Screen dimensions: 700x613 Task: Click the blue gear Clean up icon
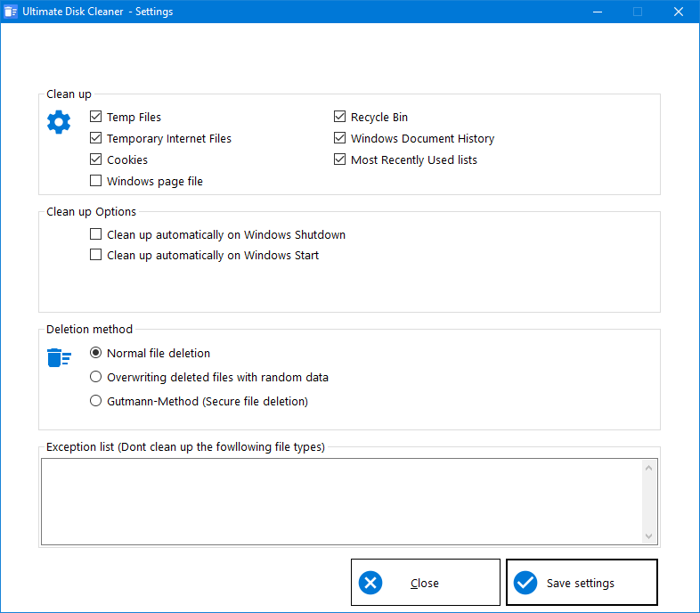tap(59, 122)
